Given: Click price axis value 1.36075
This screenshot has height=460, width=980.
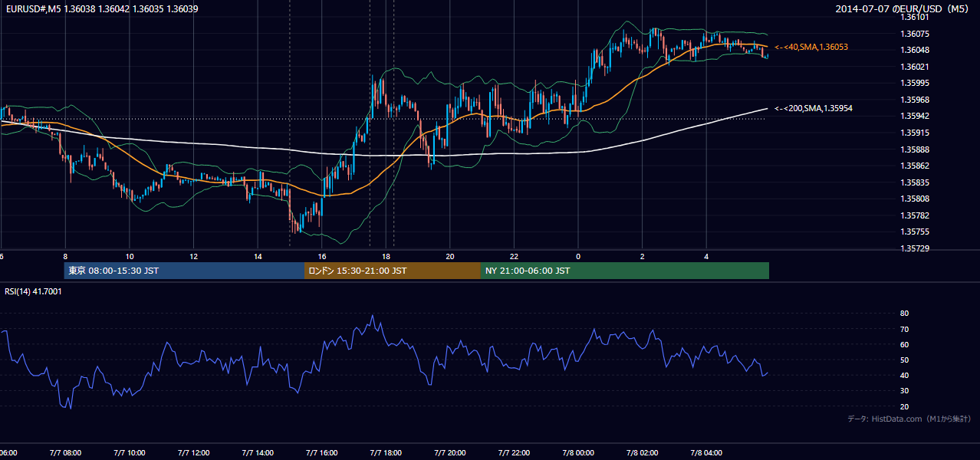Looking at the screenshot, I should coord(915,34).
